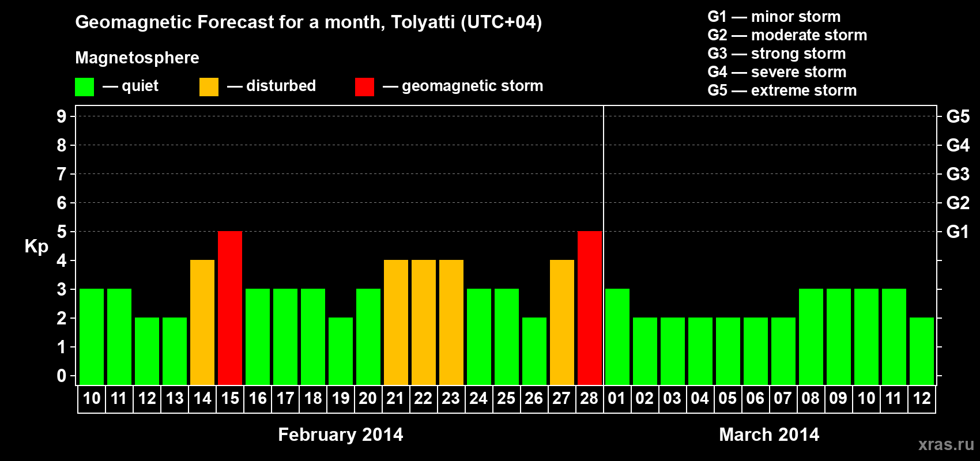Select the green bar for March 01

coord(617,337)
